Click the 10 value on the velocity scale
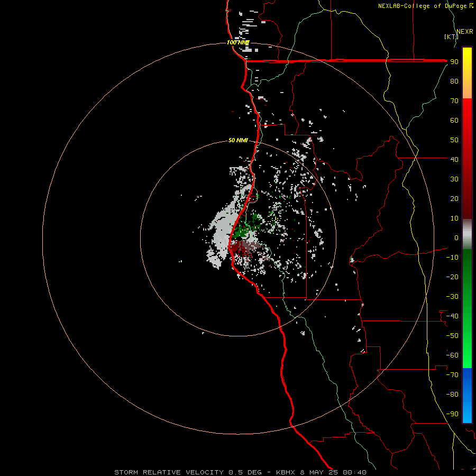This screenshot has width=476, height=476. pos(454,218)
